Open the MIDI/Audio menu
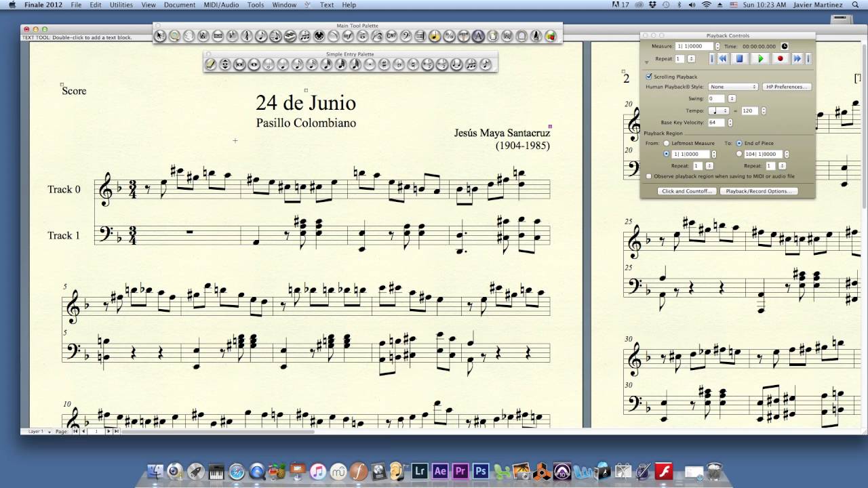The height and width of the screenshot is (488, 868). tap(221, 5)
